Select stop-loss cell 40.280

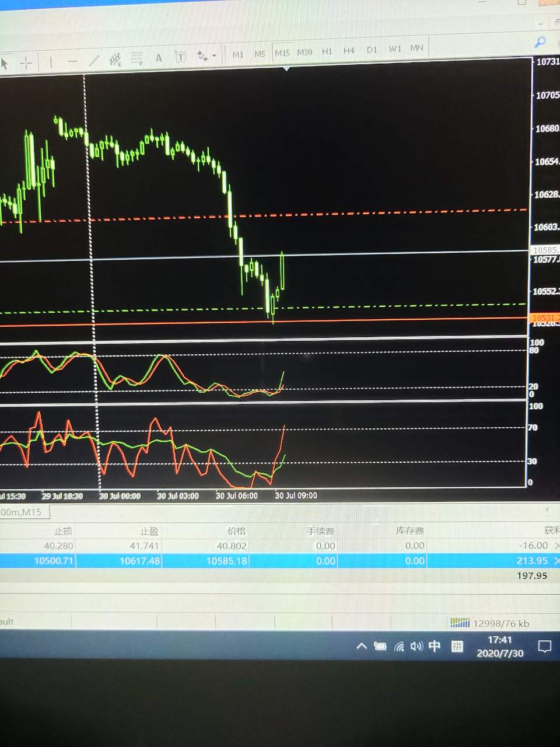point(58,546)
